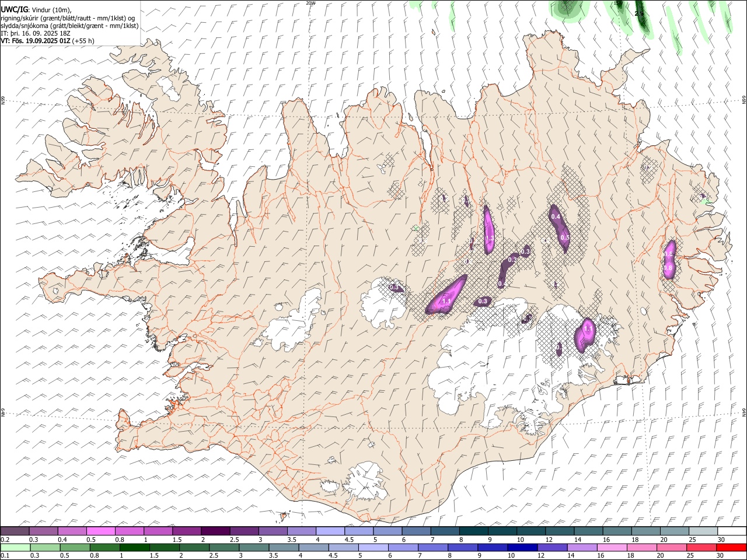Select the pale grey 25 swatch in the top legend row
The image size is (747, 560).
coord(703,531)
